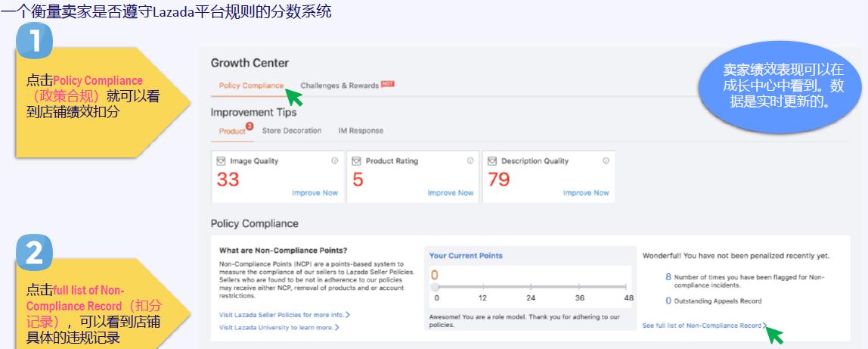This screenshot has width=868, height=349.
Task: Click the 36 mark on points scale
Action: click(580, 298)
